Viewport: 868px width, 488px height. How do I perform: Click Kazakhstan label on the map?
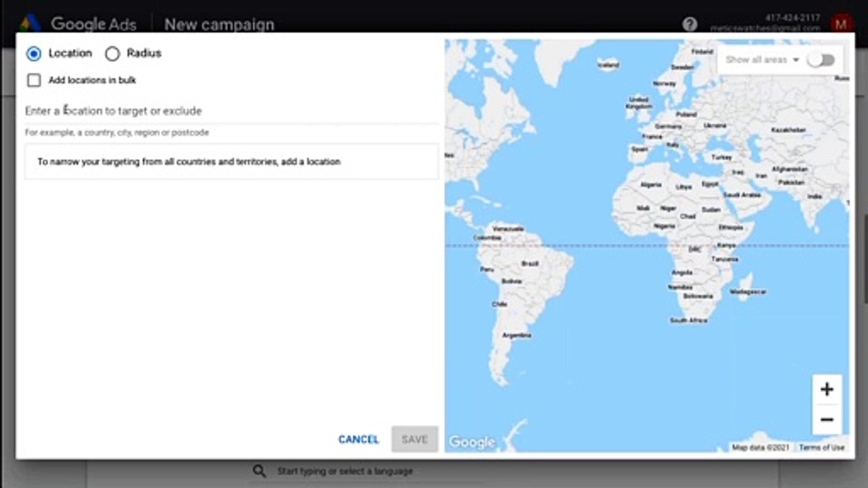[789, 130]
